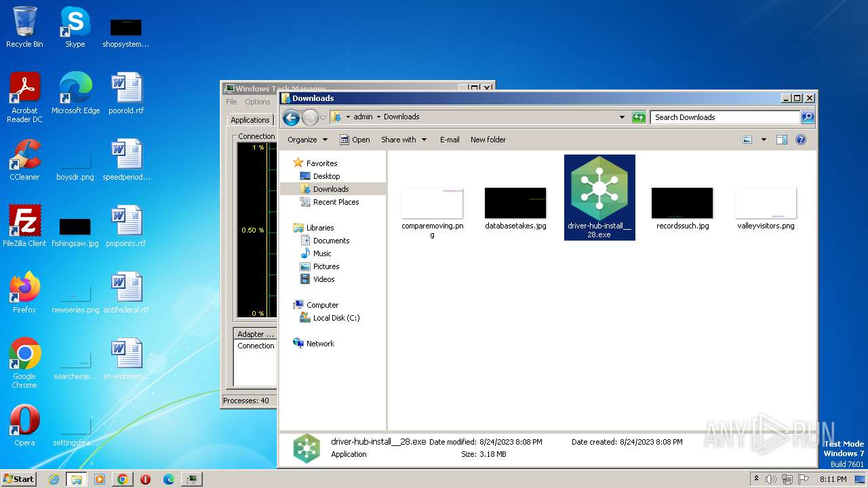This screenshot has height=488, width=868.
Task: Open Music library
Action: (322, 253)
